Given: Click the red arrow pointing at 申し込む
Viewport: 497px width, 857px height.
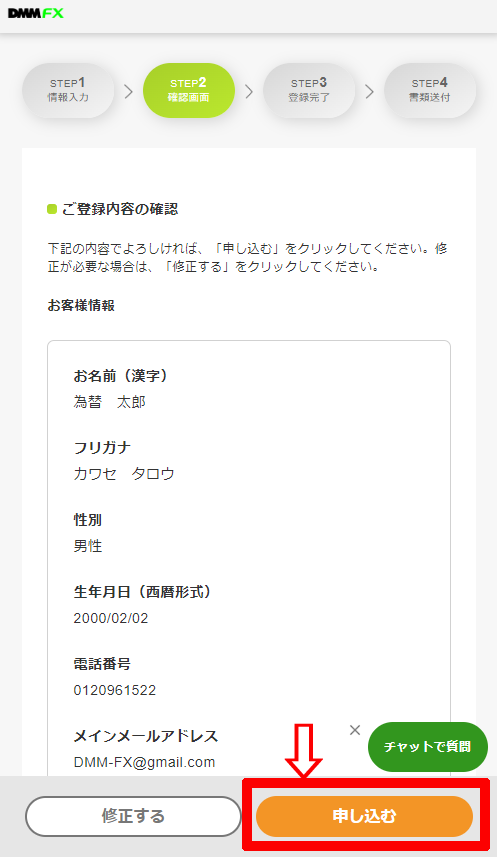Looking at the screenshot, I should coord(303,750).
